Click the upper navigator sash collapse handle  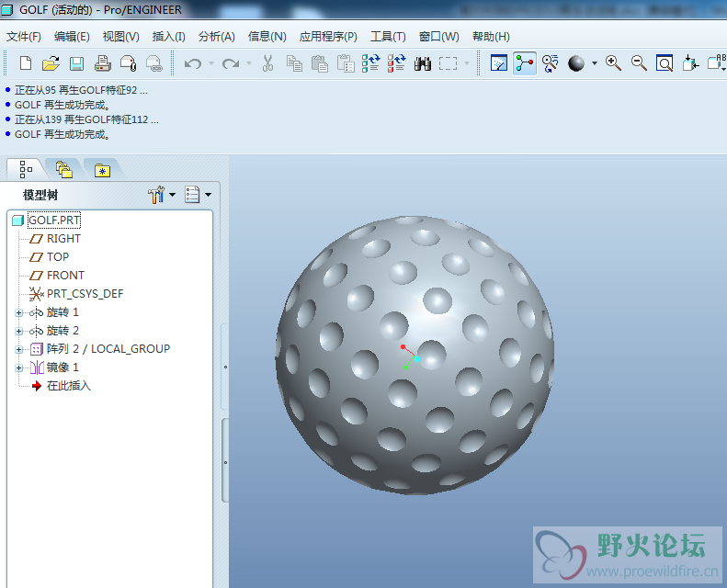(x=225, y=367)
